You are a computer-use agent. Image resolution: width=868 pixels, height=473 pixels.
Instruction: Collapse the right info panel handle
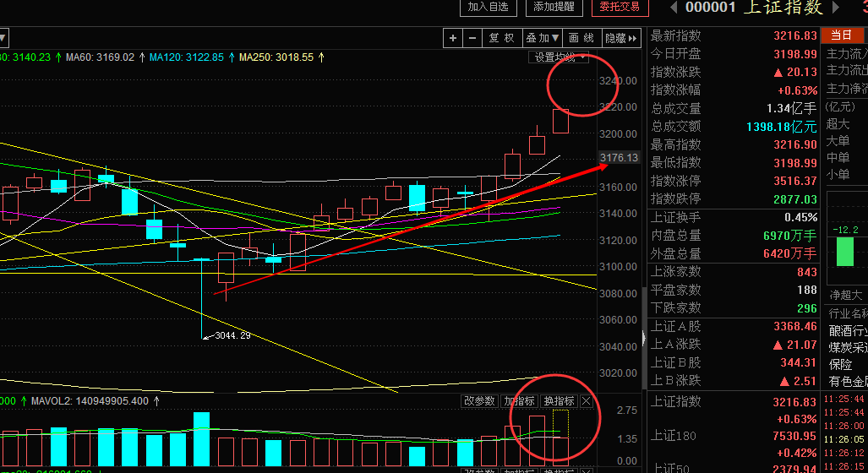[644, 338]
